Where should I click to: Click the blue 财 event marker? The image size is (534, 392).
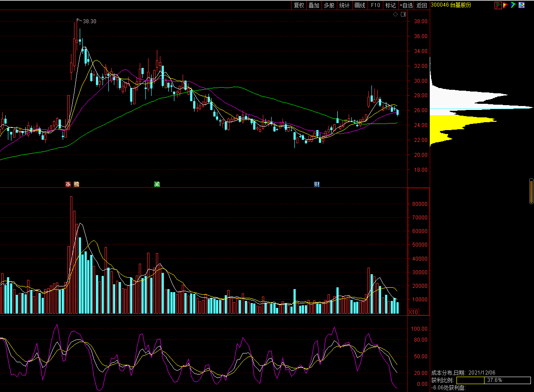pyautogui.click(x=317, y=184)
